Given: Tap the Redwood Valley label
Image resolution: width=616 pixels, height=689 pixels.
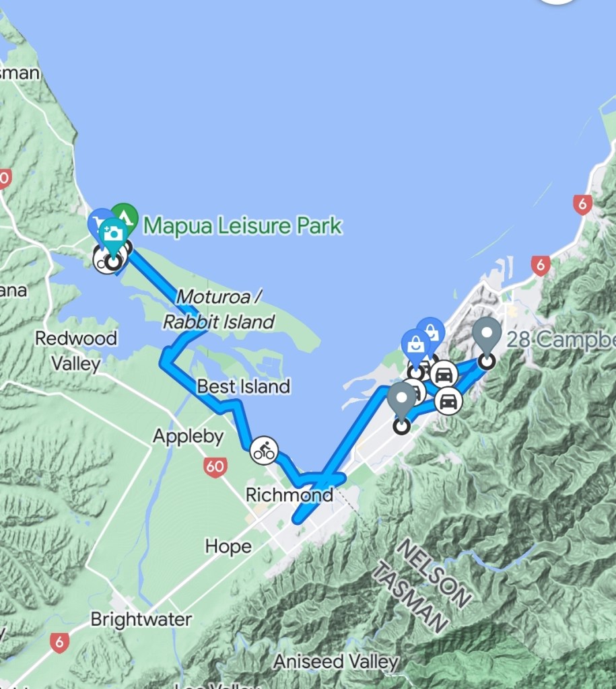Looking at the screenshot, I should pyautogui.click(x=76, y=351).
